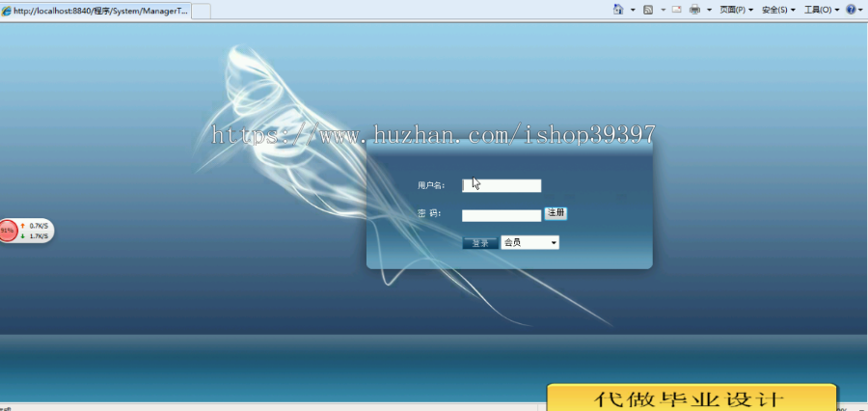Viewport: 868px width, 411px height.
Task: Open a new blank tab
Action: 201,11
